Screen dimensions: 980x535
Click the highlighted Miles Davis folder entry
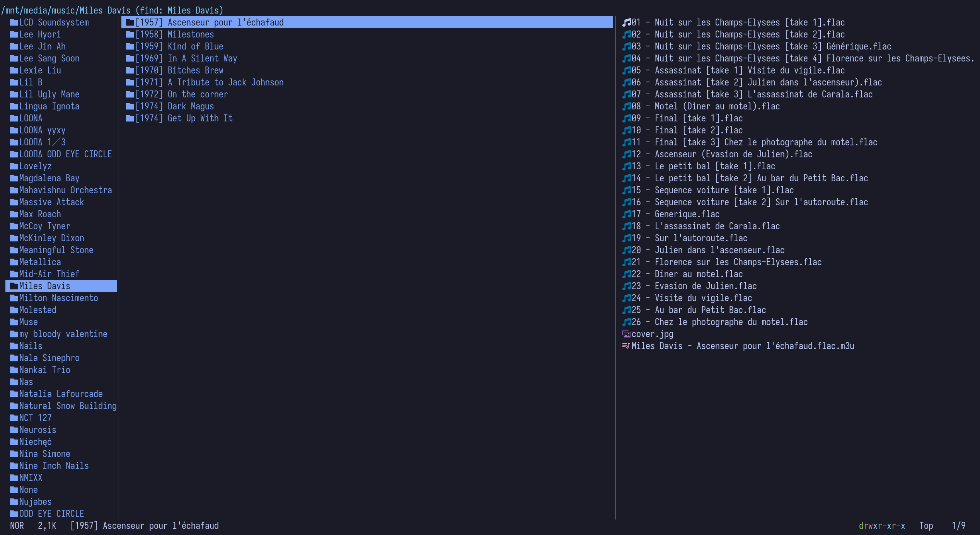[44, 286]
